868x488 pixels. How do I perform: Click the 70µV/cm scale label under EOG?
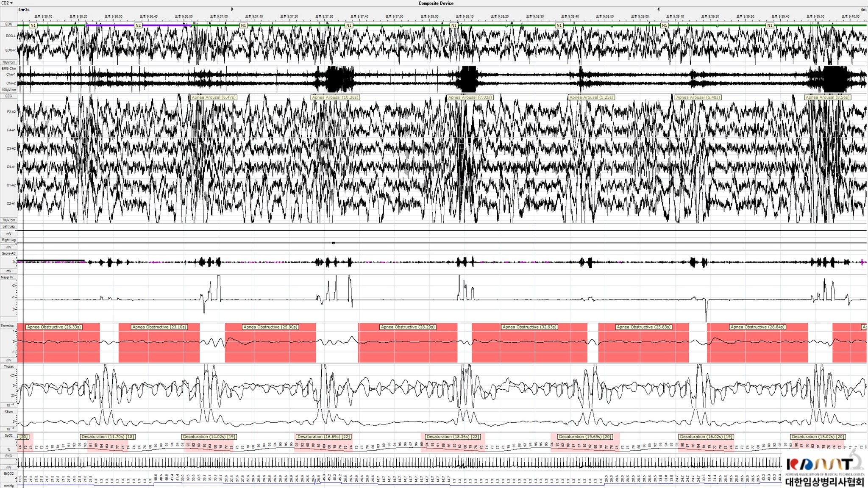[8, 62]
